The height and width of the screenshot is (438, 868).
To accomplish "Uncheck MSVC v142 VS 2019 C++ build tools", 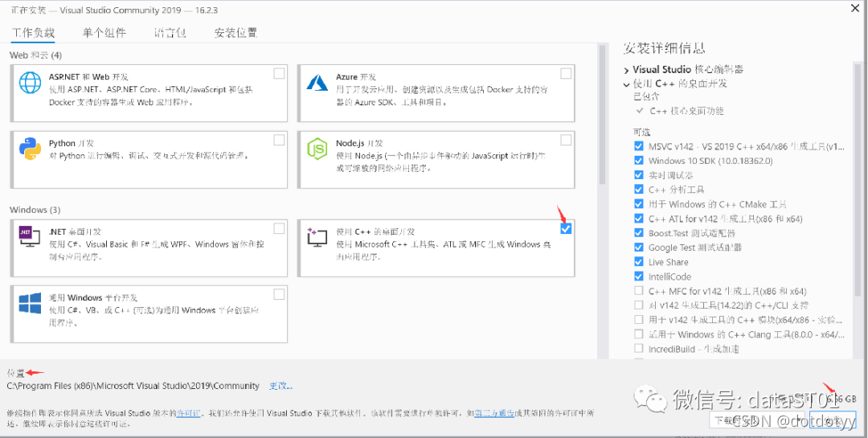I will pos(638,146).
